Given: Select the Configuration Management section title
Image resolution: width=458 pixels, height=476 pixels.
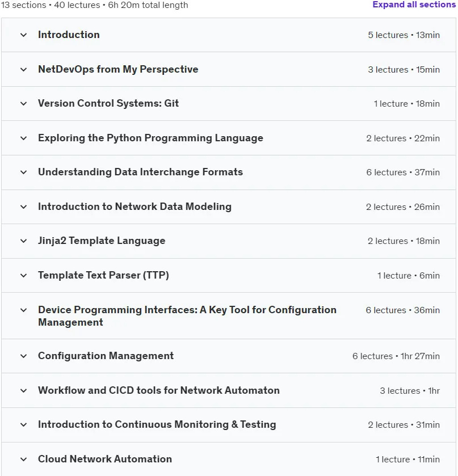Looking at the screenshot, I should pyautogui.click(x=106, y=356).
